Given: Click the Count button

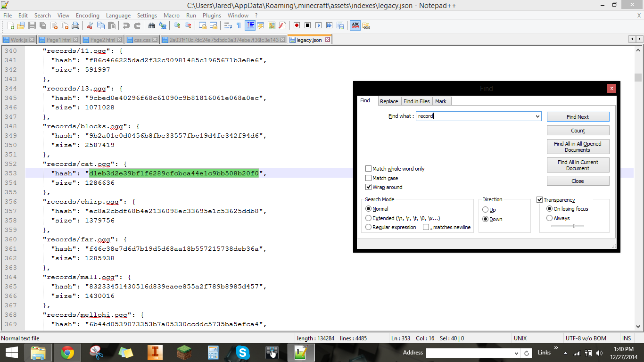Looking at the screenshot, I should pos(578,131).
